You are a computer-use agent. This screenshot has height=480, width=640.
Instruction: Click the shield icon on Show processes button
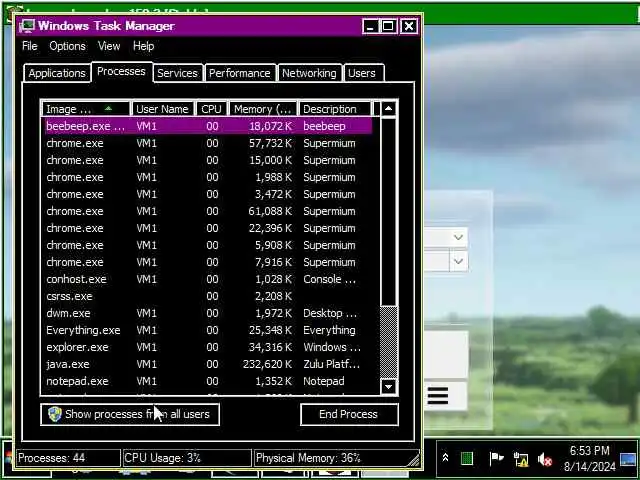pyautogui.click(x=55, y=414)
